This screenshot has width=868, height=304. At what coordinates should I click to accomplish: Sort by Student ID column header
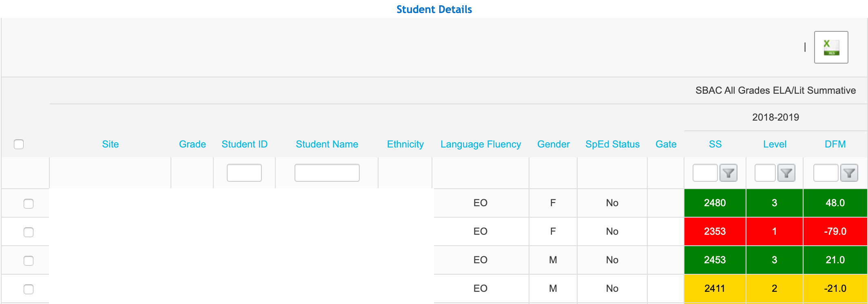[244, 144]
